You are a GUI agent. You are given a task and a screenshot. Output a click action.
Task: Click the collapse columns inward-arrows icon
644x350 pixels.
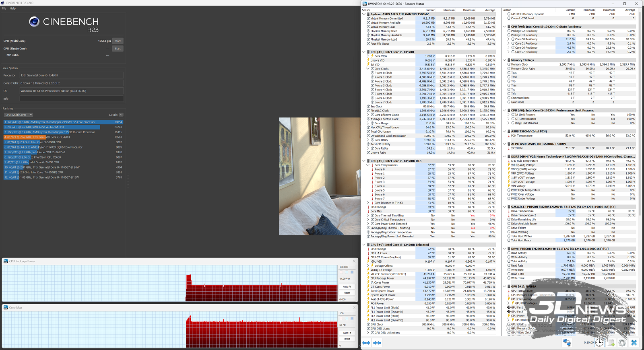pos(377,343)
